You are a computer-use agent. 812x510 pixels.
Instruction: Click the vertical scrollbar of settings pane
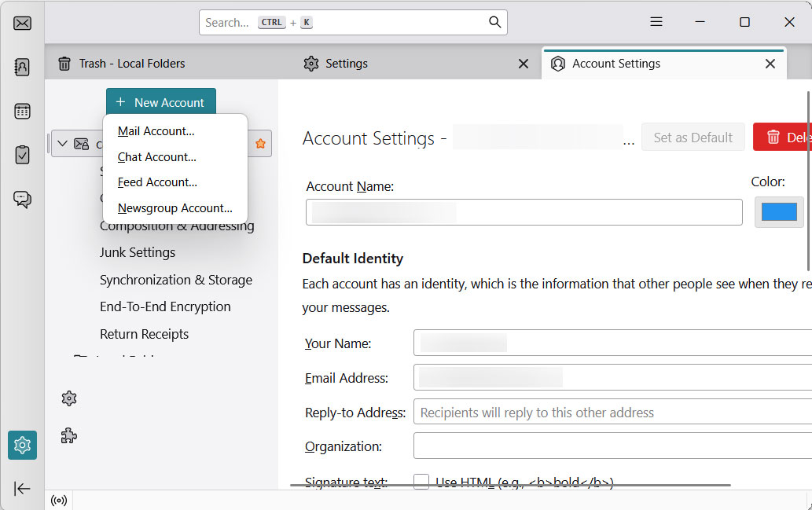(808, 182)
